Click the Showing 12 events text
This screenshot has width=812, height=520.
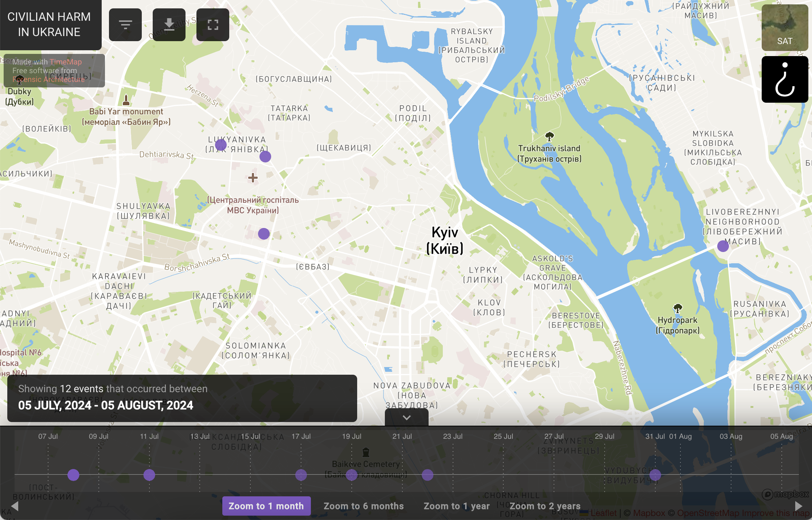coord(113,389)
